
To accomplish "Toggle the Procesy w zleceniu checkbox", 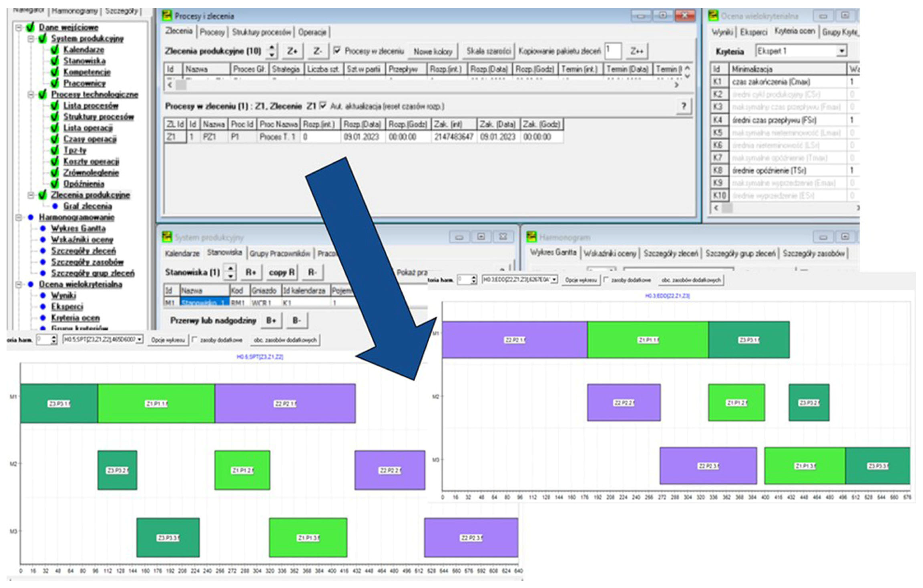I will (x=337, y=51).
